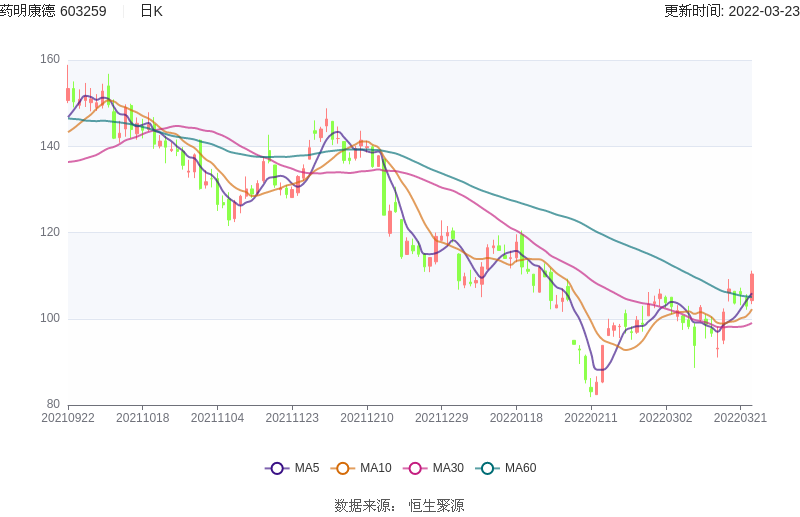The height and width of the screenshot is (517, 800).
Task: Toggle the teal MA60 legend marker
Action: pos(487,468)
